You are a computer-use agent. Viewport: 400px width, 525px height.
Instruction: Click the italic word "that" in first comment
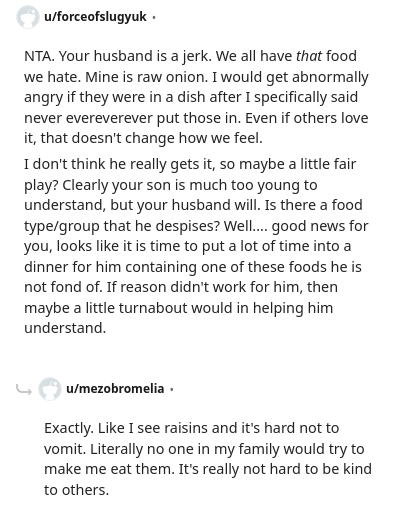point(309,56)
